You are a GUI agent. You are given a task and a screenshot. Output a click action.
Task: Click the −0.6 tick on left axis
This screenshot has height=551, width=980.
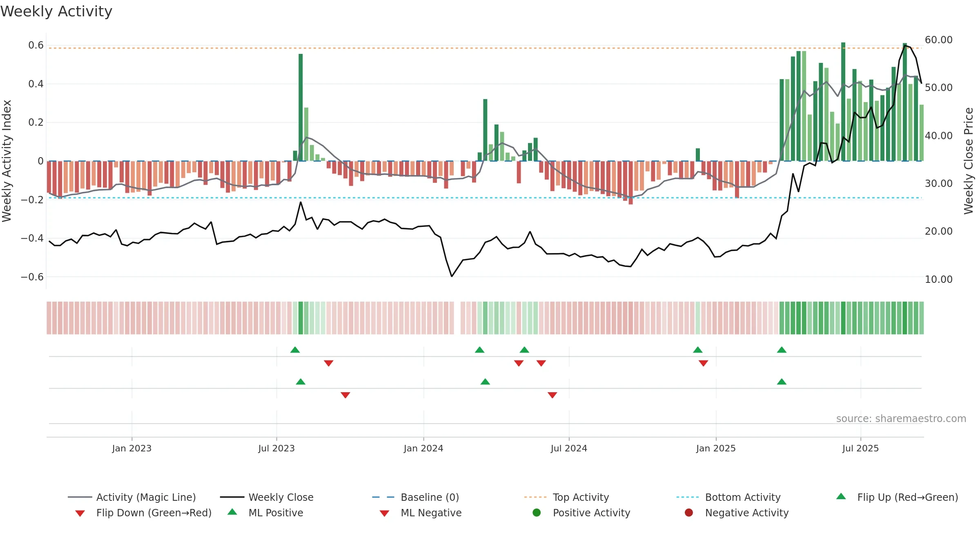click(32, 277)
